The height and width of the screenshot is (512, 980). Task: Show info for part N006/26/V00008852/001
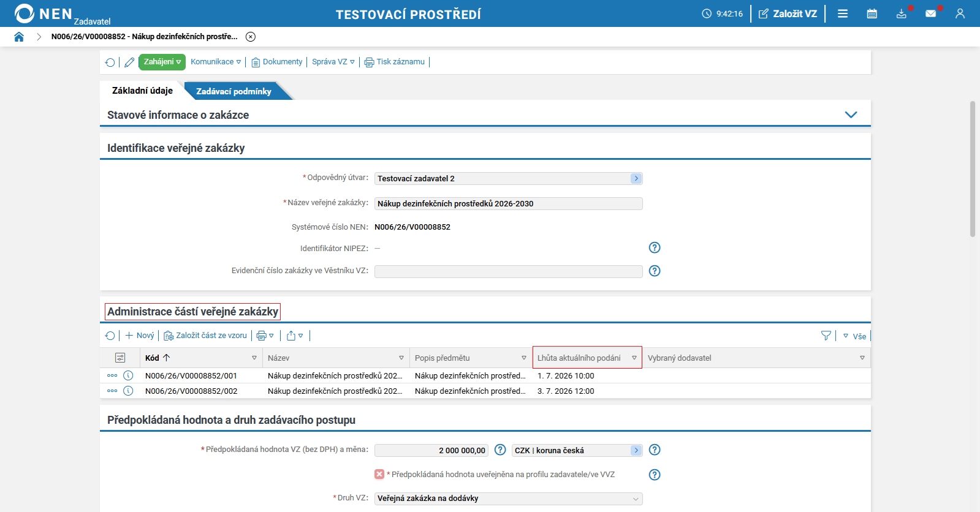click(128, 375)
